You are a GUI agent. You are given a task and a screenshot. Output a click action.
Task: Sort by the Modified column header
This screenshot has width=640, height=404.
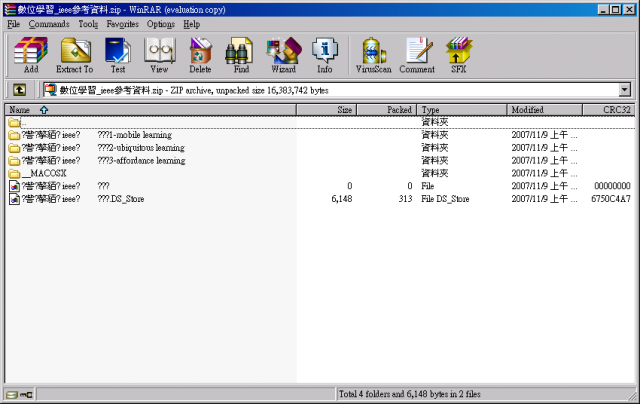pyautogui.click(x=544, y=110)
